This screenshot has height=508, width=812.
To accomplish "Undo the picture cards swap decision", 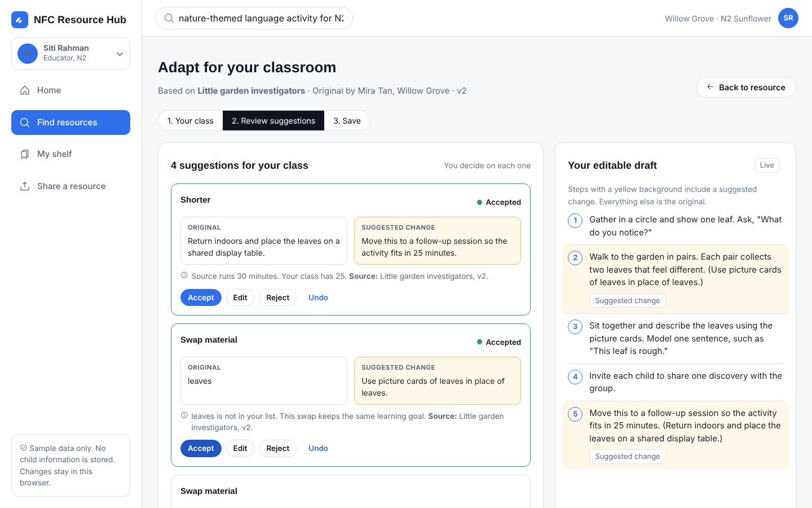I will [x=318, y=448].
